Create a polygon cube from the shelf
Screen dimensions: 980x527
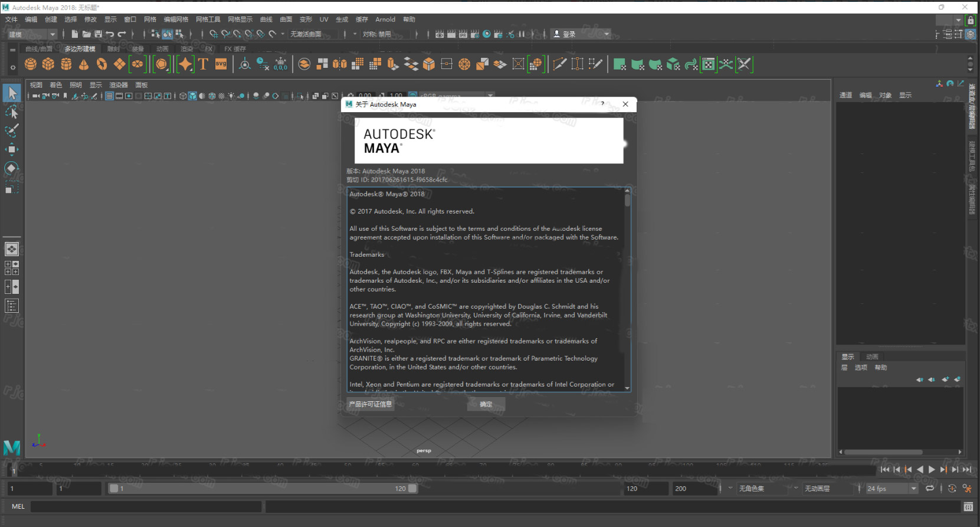pyautogui.click(x=48, y=64)
